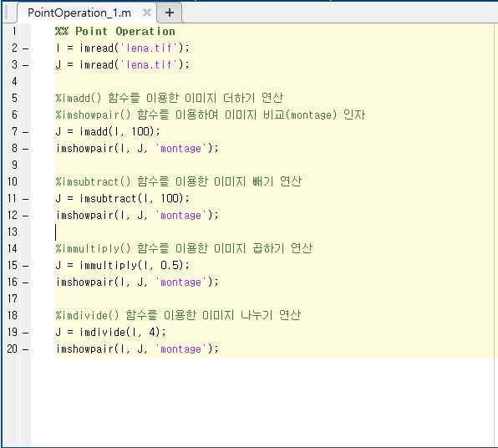The height and width of the screenshot is (448, 498).
Task: Click line number 1 in gutter
Action: (14, 31)
